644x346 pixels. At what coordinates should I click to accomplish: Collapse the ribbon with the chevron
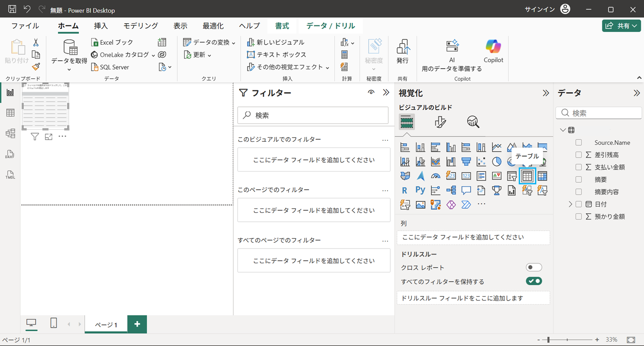coord(639,78)
